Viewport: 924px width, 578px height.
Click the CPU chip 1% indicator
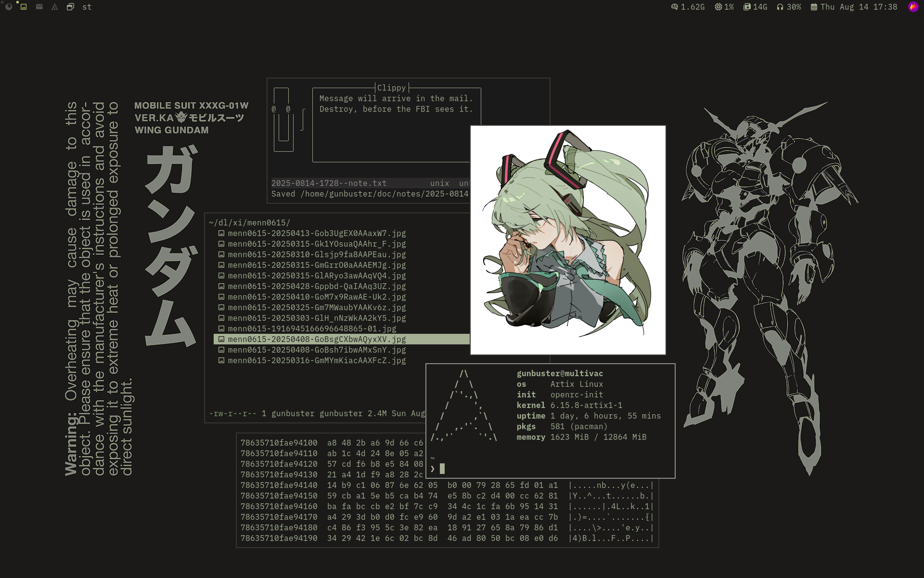(x=724, y=7)
